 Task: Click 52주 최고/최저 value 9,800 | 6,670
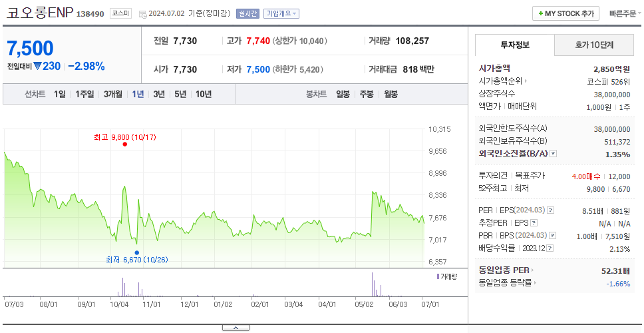click(x=609, y=189)
